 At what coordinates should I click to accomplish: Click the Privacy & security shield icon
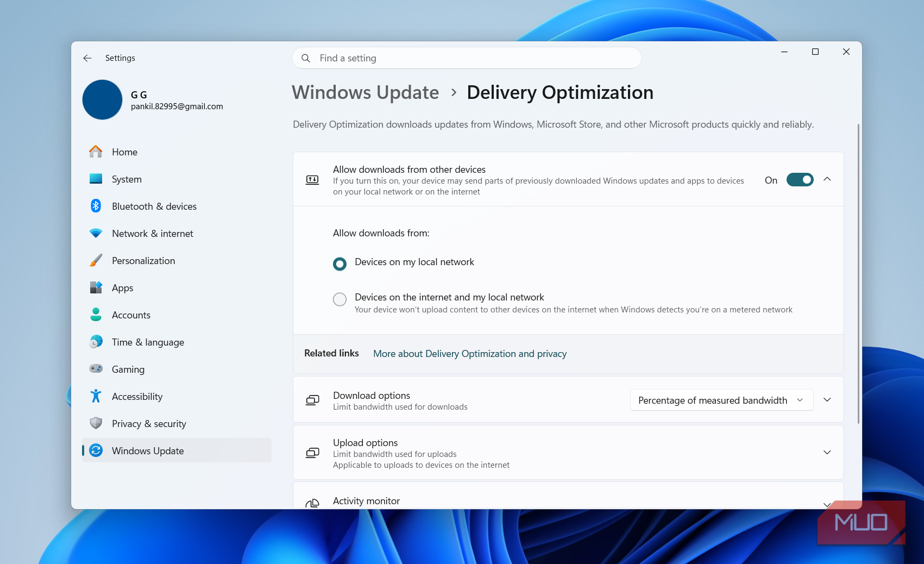click(x=96, y=423)
